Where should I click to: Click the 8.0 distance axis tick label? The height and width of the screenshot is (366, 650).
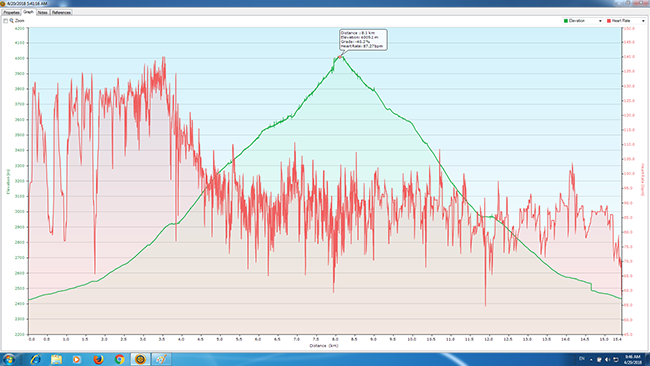(x=335, y=339)
